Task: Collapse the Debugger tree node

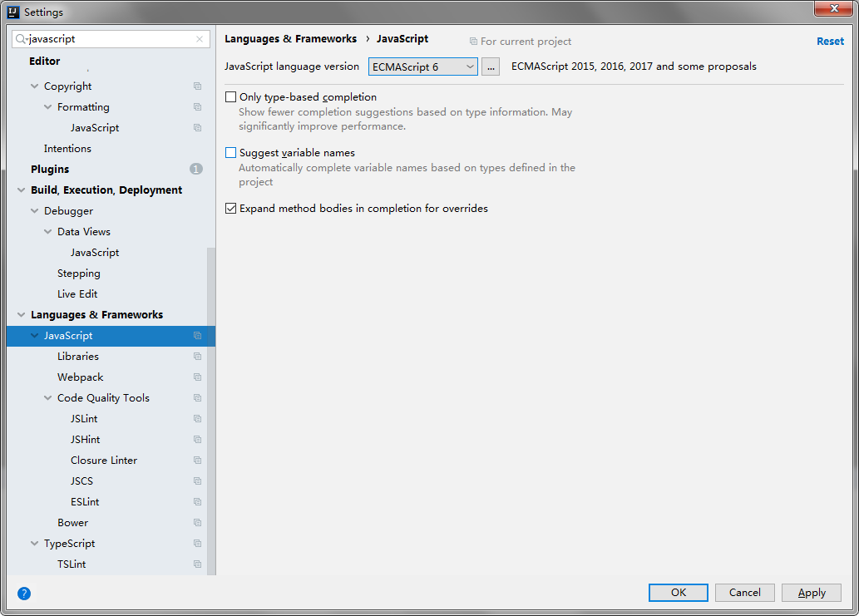Action: [35, 211]
